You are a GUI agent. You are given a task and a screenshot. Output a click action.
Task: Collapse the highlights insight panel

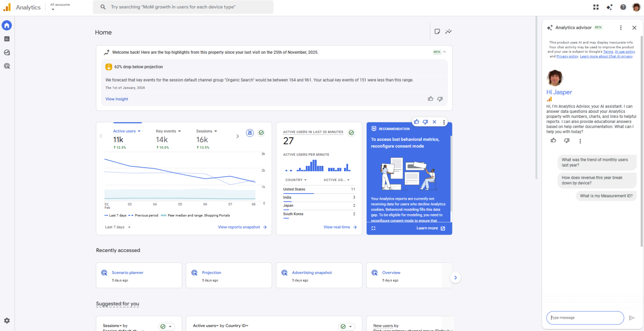[445, 52]
